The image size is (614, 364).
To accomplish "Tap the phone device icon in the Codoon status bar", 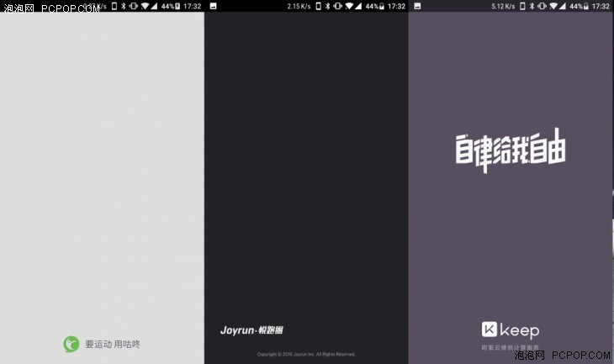I will (114, 6).
